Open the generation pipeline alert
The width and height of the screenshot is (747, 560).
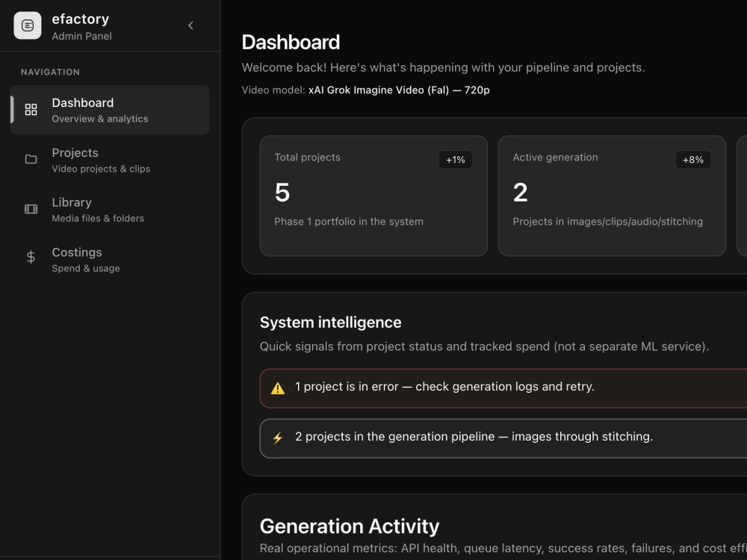pyautogui.click(x=503, y=438)
